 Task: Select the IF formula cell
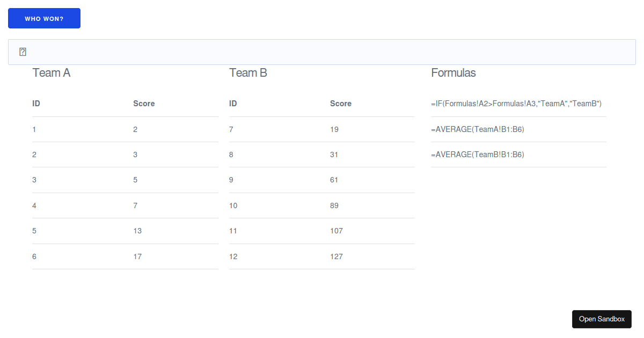point(516,104)
